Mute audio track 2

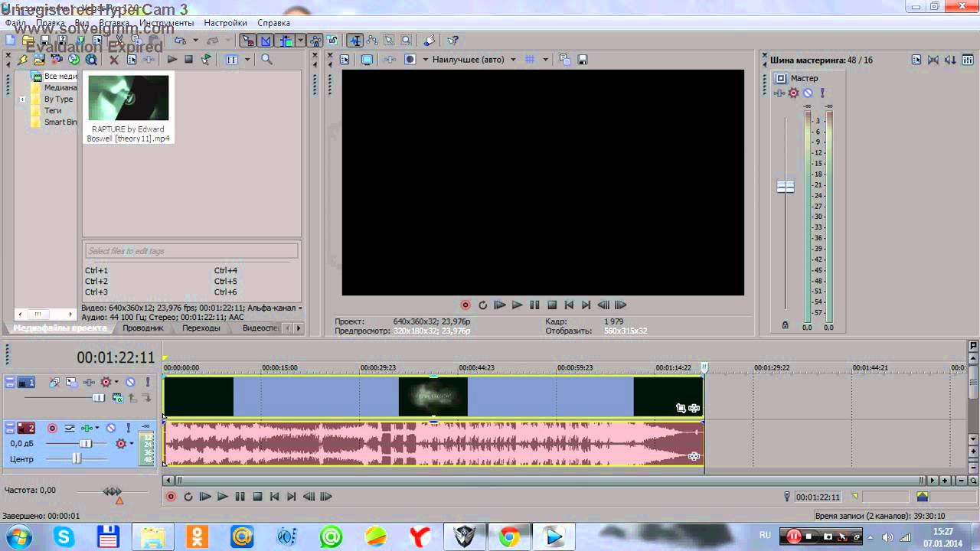pyautogui.click(x=111, y=428)
